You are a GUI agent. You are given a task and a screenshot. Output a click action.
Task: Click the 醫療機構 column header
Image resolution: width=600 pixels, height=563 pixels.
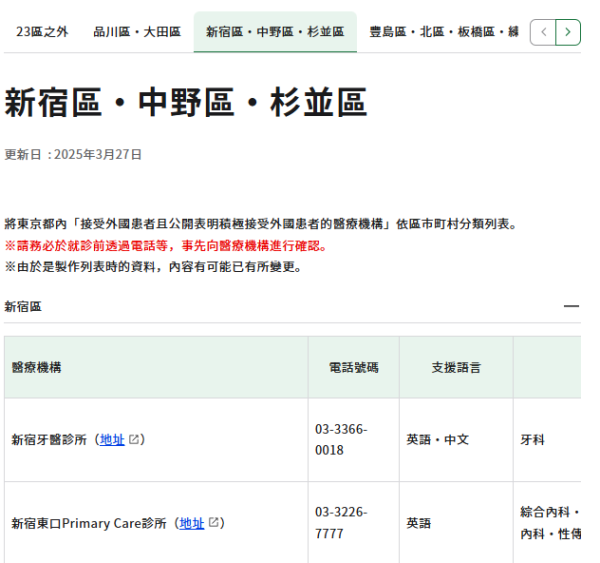click(x=156, y=367)
